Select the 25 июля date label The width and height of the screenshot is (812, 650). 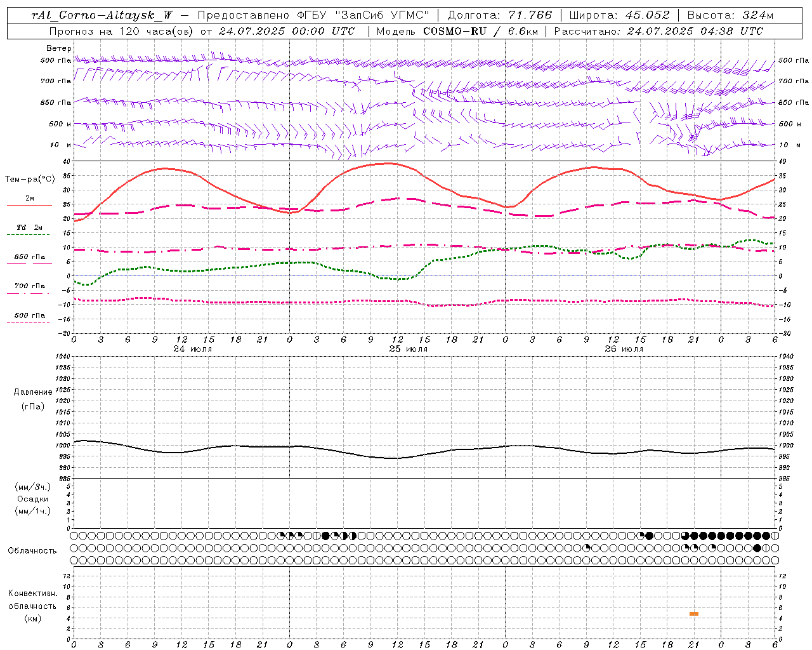click(x=408, y=349)
